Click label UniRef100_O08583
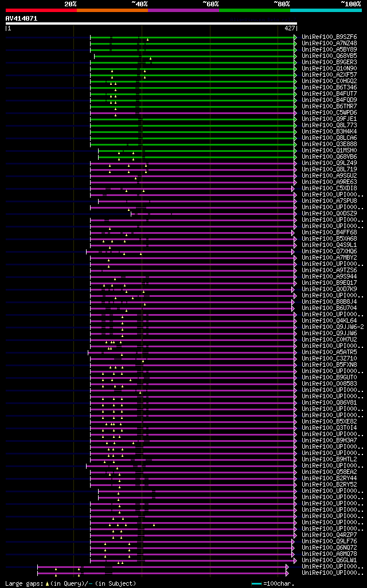The height and width of the screenshot is (588, 367). pos(329,383)
